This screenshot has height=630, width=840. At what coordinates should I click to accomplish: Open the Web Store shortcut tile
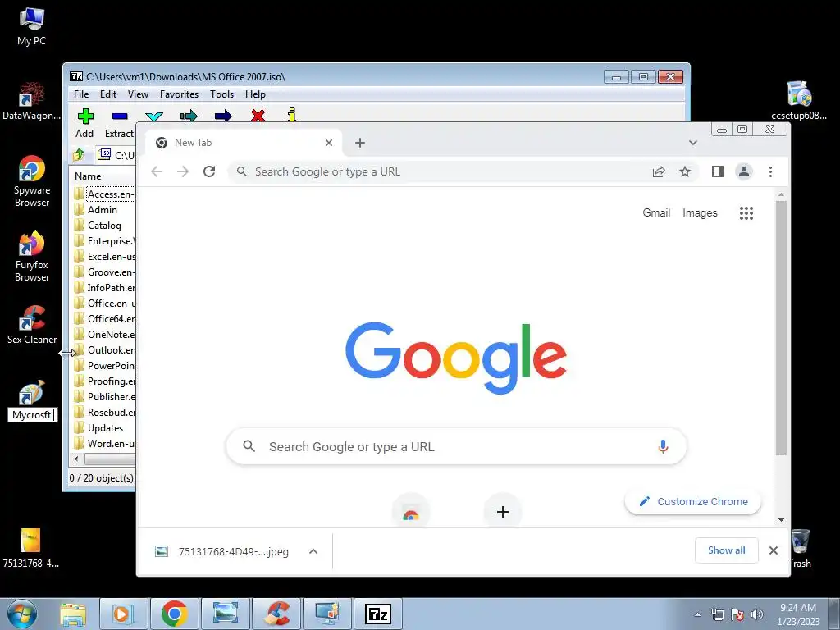[411, 512]
